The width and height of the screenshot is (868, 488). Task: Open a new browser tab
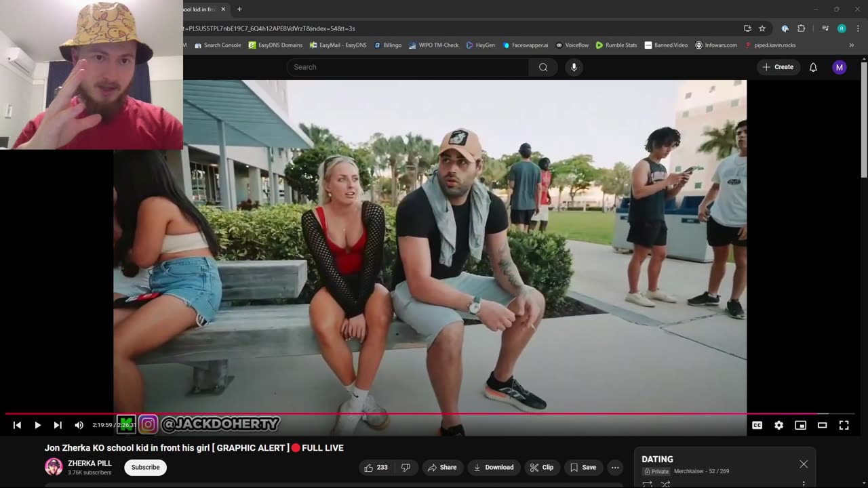[239, 9]
